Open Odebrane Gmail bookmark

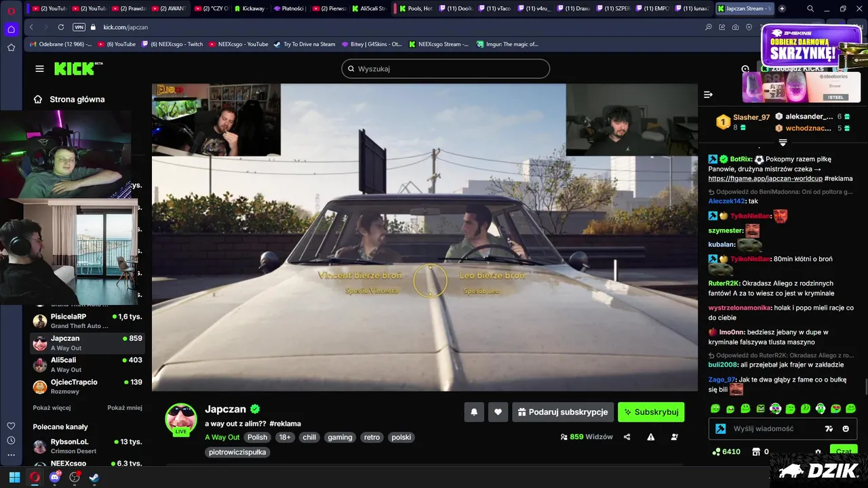pos(61,44)
